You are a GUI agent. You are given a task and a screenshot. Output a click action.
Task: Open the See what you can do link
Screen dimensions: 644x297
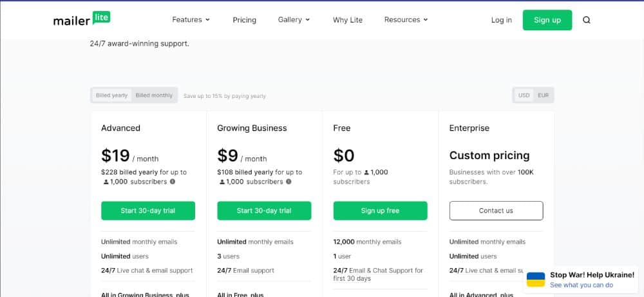click(x=582, y=285)
